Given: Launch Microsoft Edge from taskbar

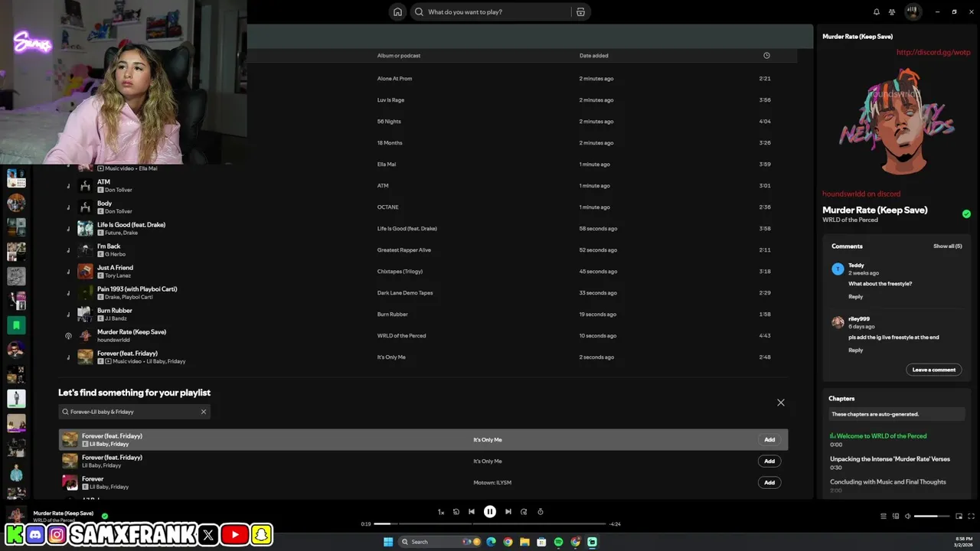Looking at the screenshot, I should 491,542.
